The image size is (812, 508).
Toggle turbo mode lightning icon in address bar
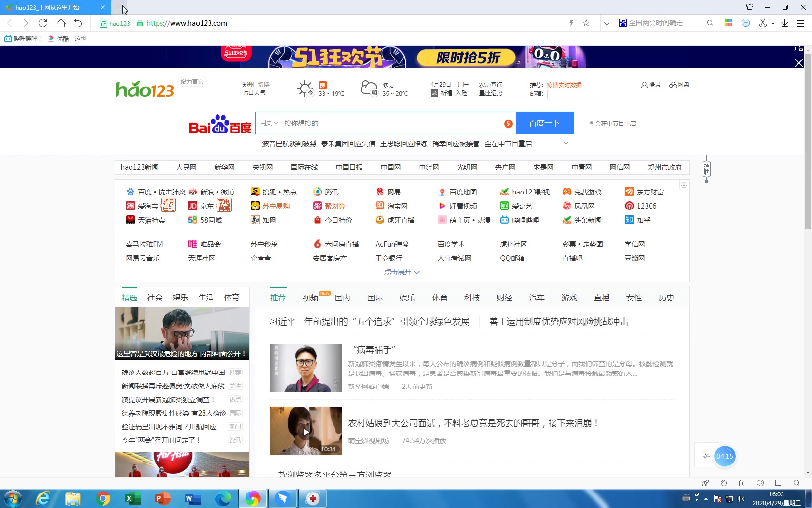click(x=571, y=23)
